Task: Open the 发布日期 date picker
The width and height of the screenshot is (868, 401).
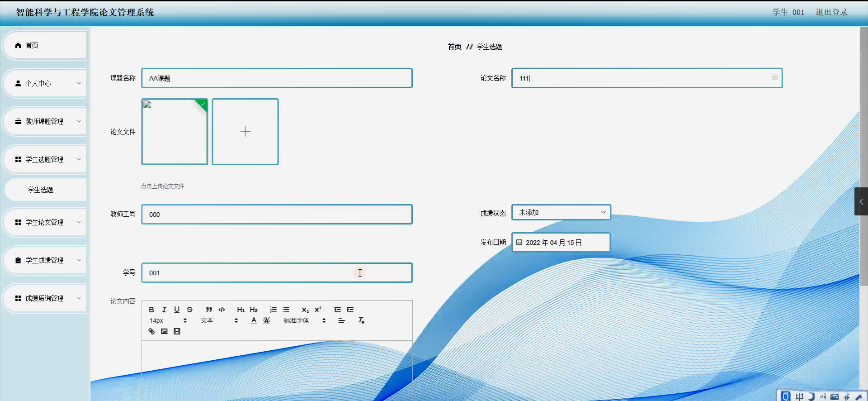Action: 561,242
